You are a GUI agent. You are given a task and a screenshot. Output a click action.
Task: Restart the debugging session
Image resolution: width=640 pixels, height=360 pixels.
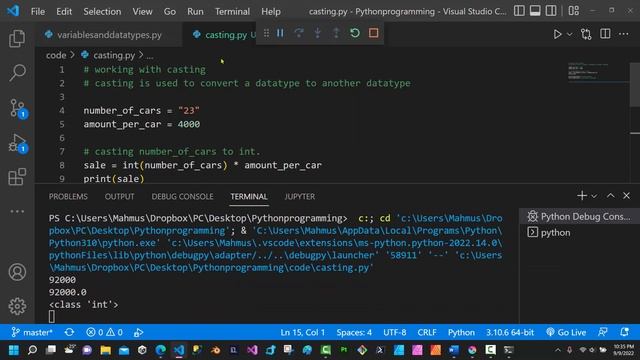click(355, 33)
